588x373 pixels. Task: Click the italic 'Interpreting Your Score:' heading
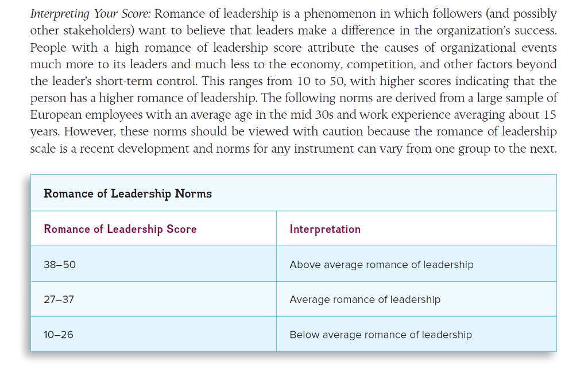pos(90,14)
